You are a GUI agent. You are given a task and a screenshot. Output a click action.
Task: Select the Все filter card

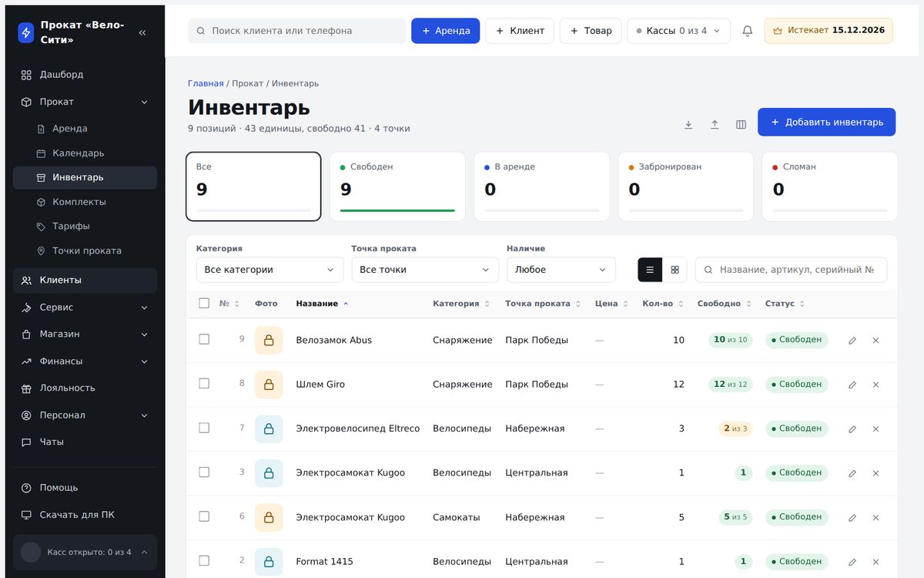(x=253, y=187)
